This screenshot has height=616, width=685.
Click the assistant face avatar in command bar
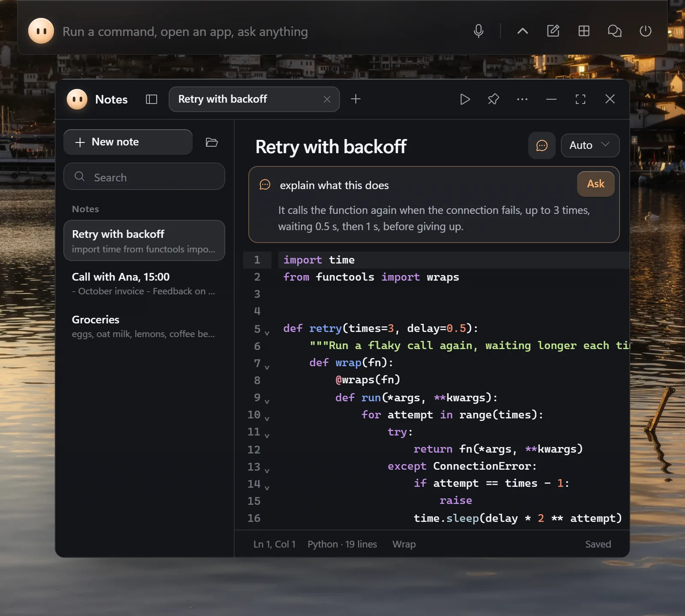tap(41, 31)
